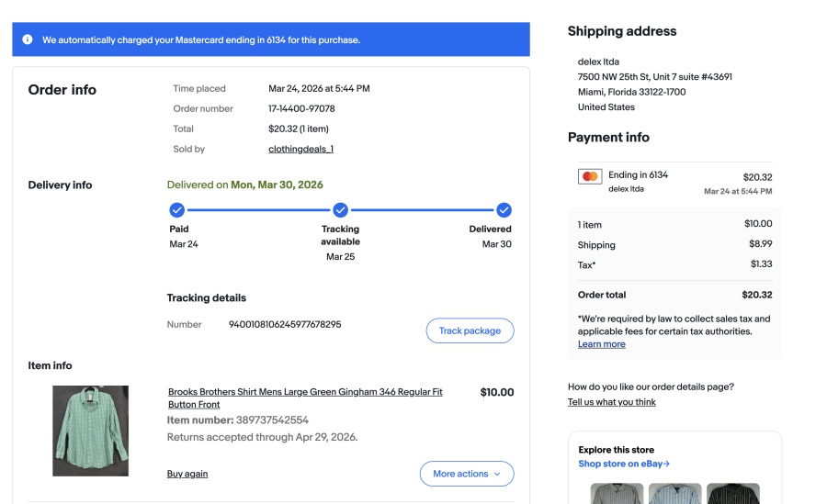Expand the More actions dropdown

(x=467, y=474)
